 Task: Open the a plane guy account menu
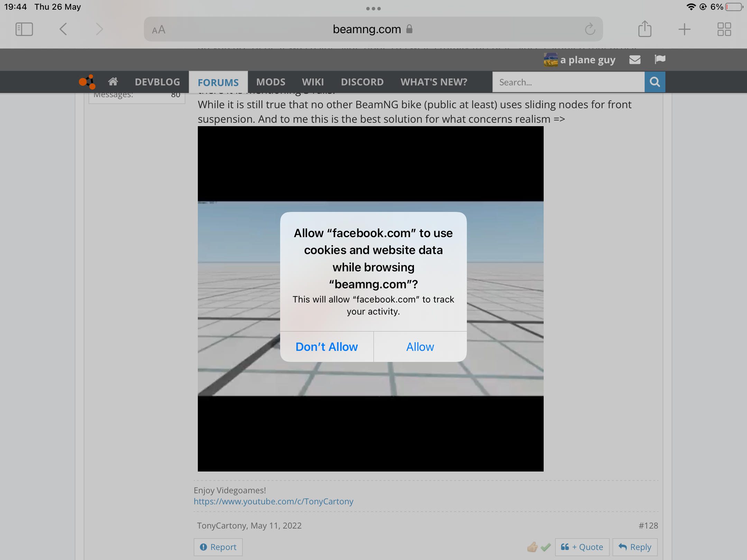[x=587, y=60]
